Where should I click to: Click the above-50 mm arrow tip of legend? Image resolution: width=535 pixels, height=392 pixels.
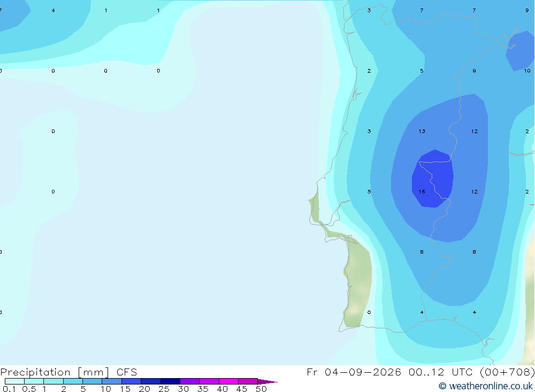point(268,381)
